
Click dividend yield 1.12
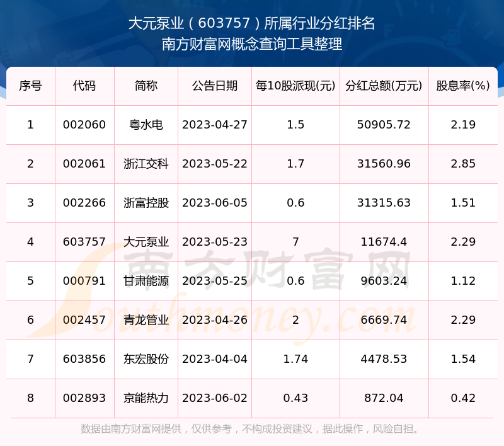(x=463, y=281)
